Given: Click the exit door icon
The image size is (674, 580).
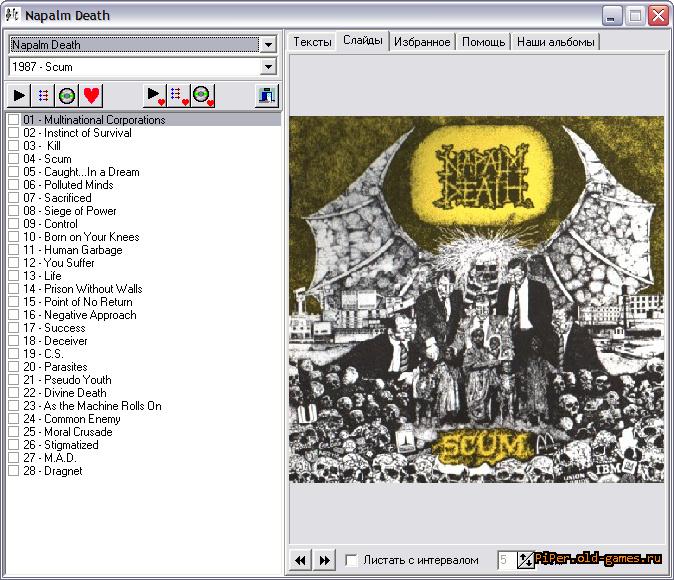Looking at the screenshot, I should [267, 95].
